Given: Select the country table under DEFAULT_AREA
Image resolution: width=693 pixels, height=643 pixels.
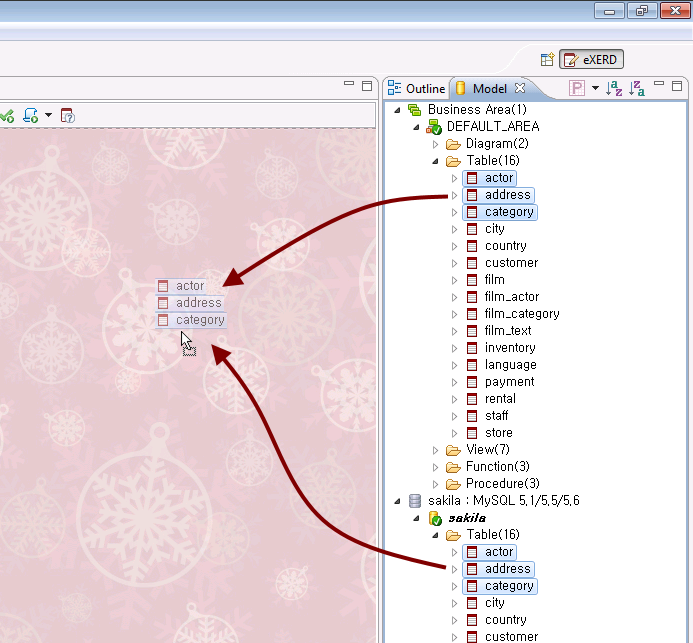Looking at the screenshot, I should click(496, 246).
